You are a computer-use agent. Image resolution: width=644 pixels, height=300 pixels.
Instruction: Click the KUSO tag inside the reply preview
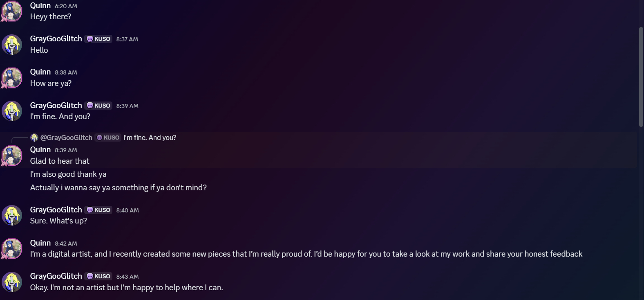pos(108,138)
